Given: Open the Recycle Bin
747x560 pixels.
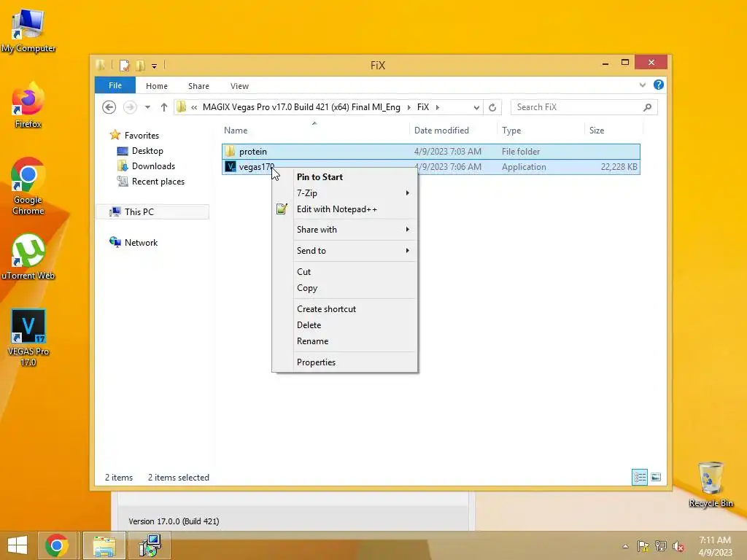Looking at the screenshot, I should tap(711, 484).
